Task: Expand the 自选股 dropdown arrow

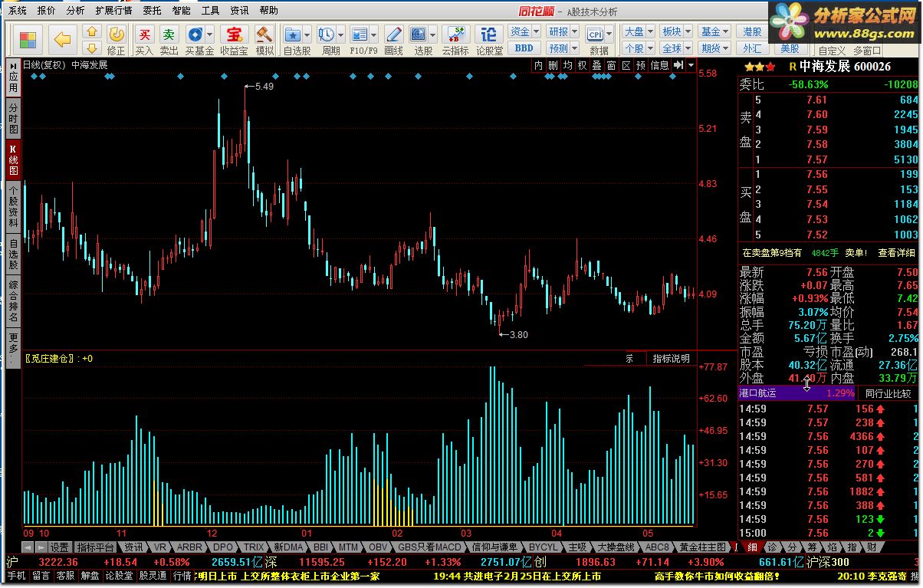Action: click(x=307, y=34)
